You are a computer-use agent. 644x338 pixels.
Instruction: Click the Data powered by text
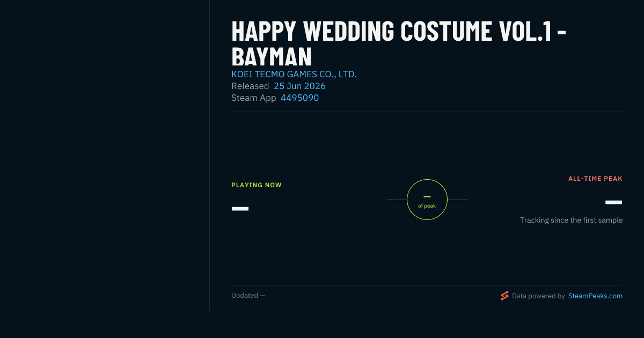[538, 296]
